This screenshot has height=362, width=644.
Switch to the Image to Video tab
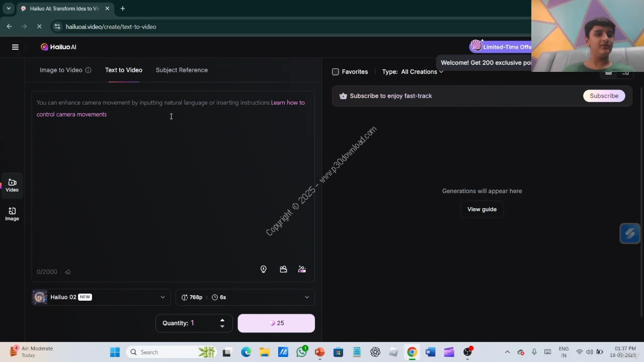point(61,70)
